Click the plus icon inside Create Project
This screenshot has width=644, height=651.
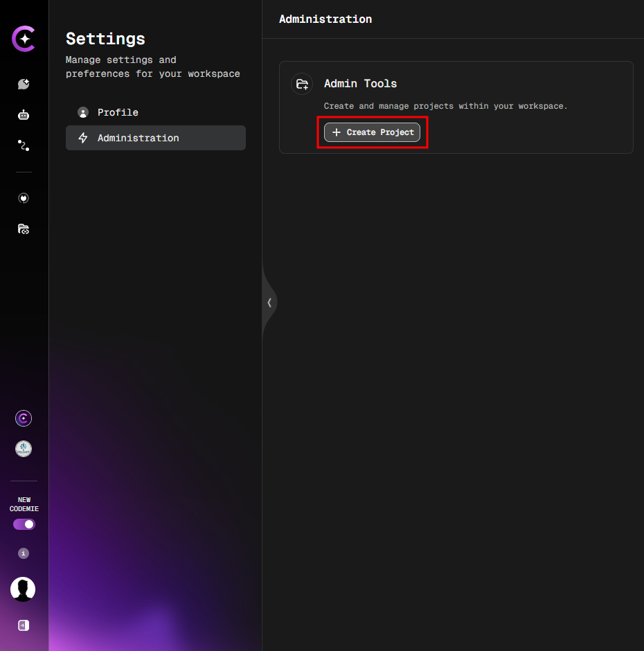[x=337, y=132]
